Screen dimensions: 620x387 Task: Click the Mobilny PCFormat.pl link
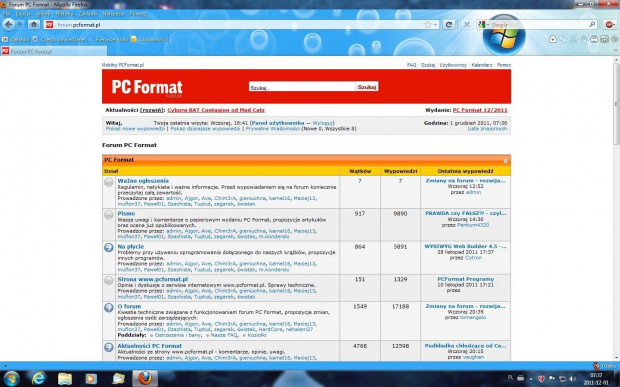point(123,65)
